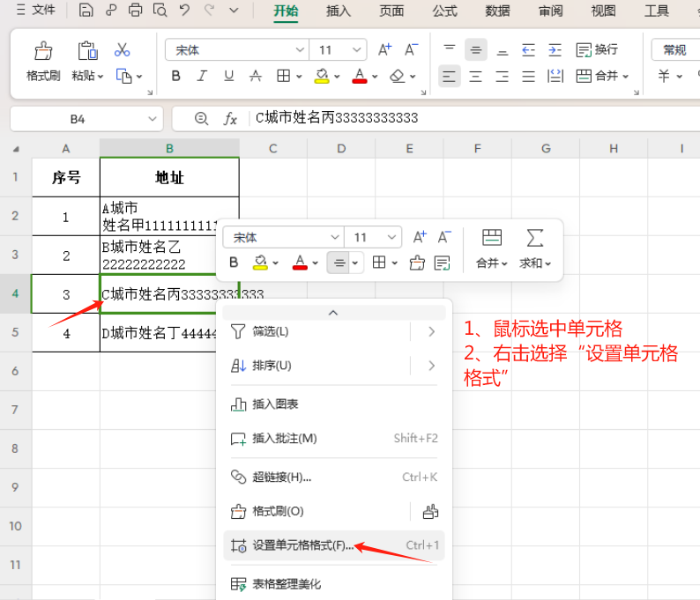
Task: Open the font name dropdown (宋体) in ribbon
Action: [x=300, y=49]
